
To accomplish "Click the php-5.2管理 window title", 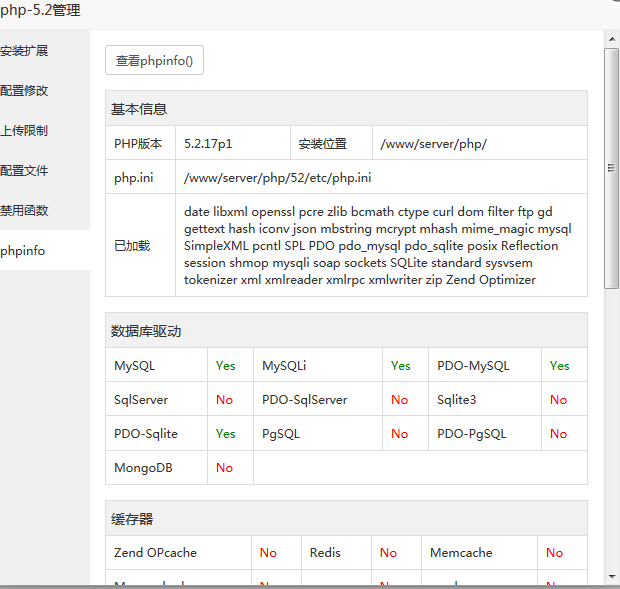I will pos(40,10).
